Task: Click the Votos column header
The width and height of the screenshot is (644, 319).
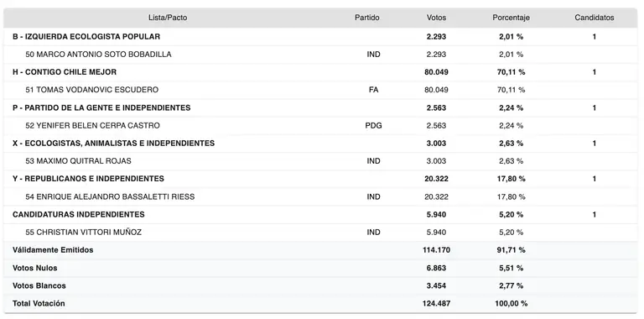Action: 436,18
